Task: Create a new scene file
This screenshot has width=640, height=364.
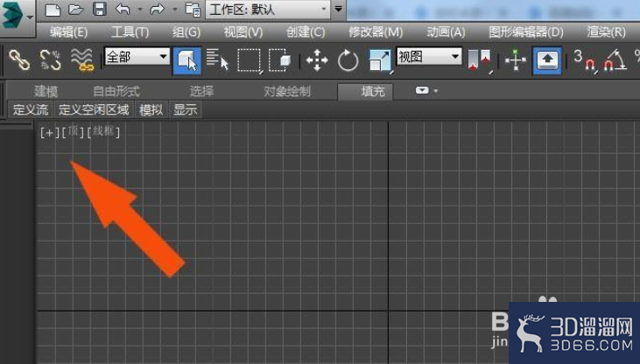Action: (x=53, y=10)
